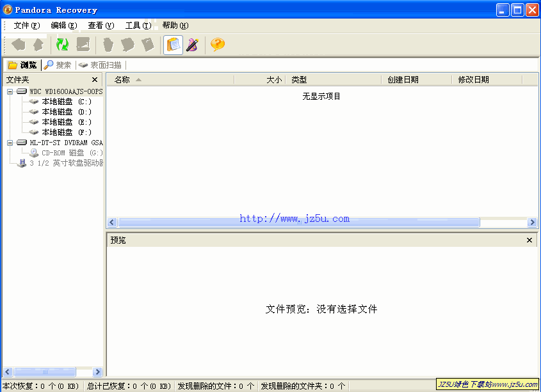Click the green Refresh toolbar icon

tap(63, 45)
